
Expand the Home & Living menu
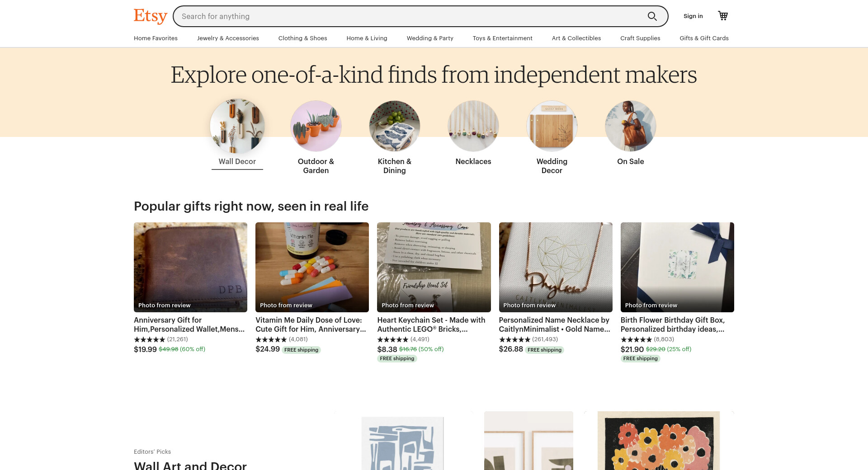(367, 38)
